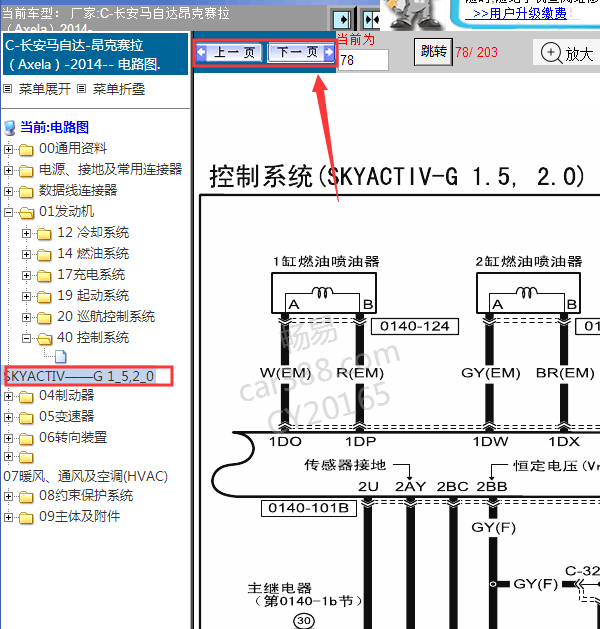Expand the 14 燃油系统 node
The width and height of the screenshot is (600, 629).
pyautogui.click(x=26, y=254)
